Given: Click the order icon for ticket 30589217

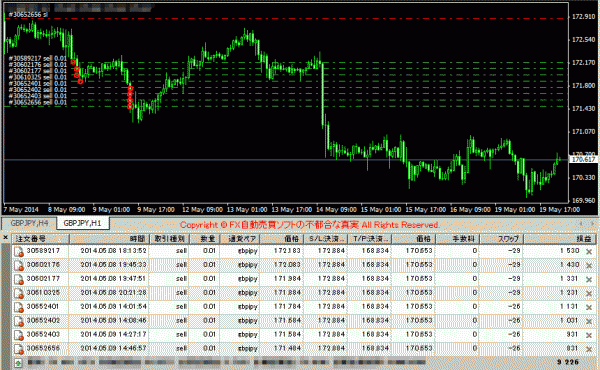Looking at the screenshot, I should pos(19,252).
